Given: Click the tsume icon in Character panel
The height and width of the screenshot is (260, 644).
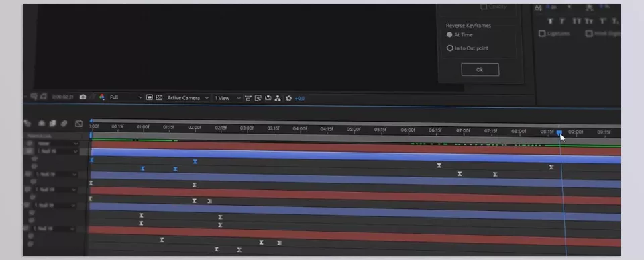Looking at the screenshot, I should pyautogui.click(x=590, y=7).
